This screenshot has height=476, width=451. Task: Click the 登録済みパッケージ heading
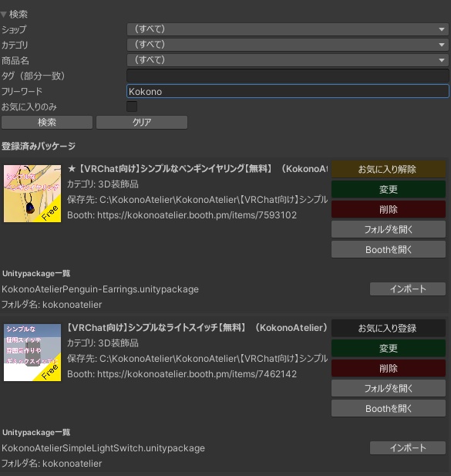(39, 146)
